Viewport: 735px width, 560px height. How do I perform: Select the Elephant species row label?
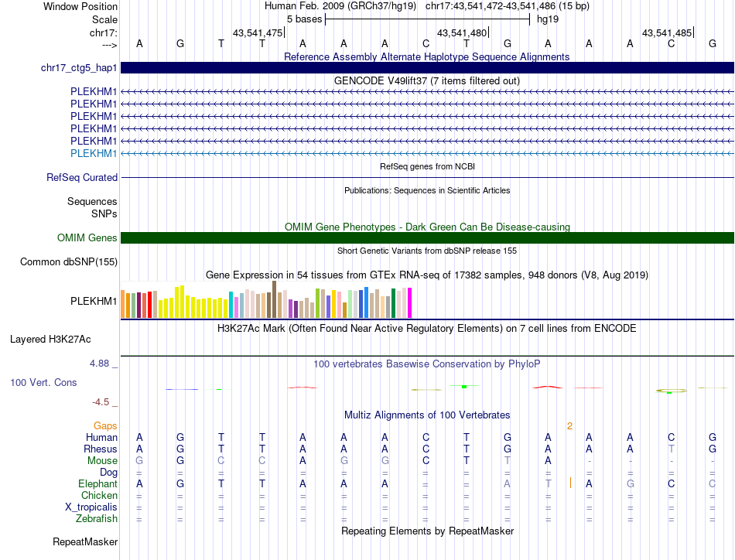point(96,483)
